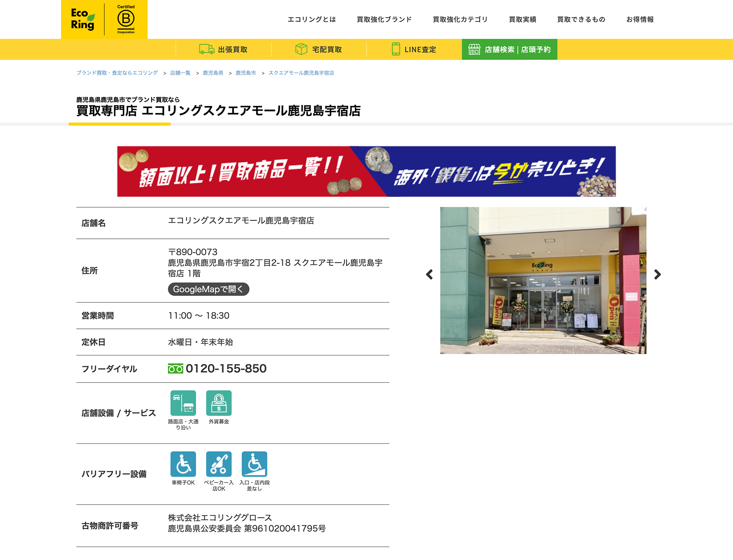733x560 pixels.
Task: Click the subheading 鹿児島県鹿児島市でブランド買取なら
Action: tap(128, 100)
